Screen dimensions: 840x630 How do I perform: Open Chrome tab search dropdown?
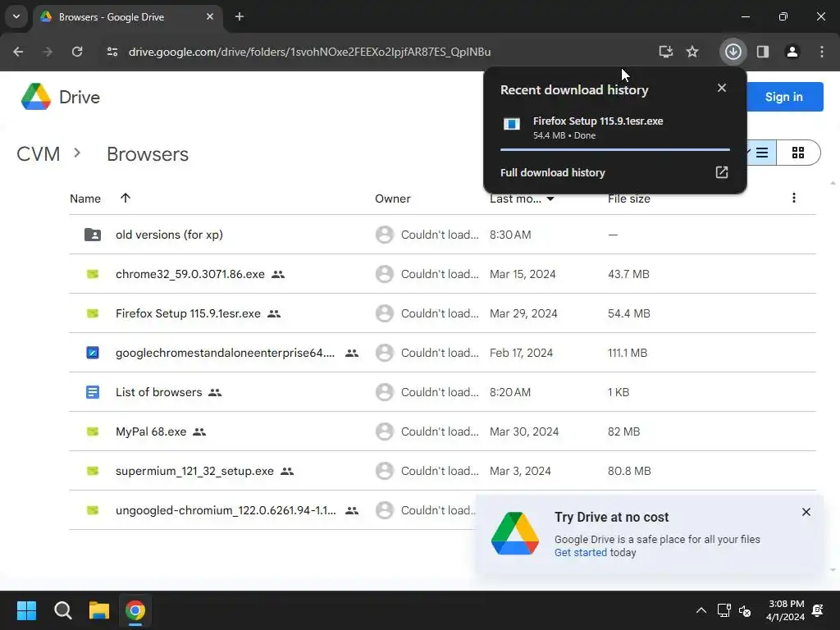(x=16, y=16)
